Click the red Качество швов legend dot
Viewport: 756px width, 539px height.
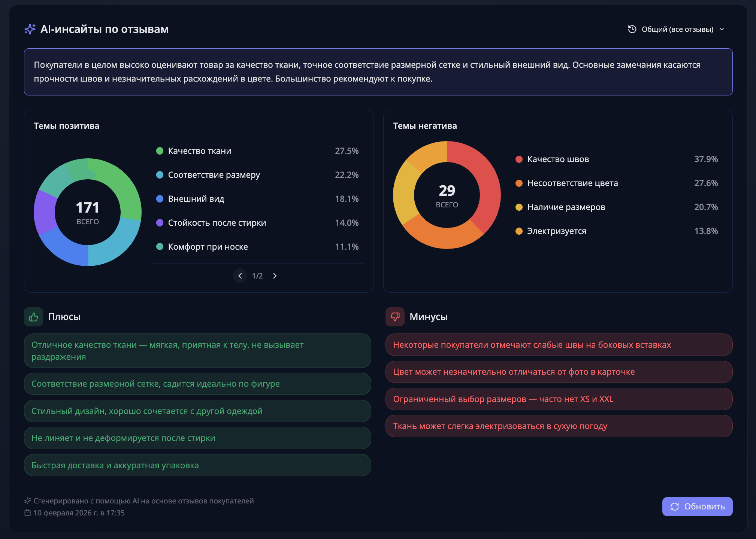click(519, 159)
